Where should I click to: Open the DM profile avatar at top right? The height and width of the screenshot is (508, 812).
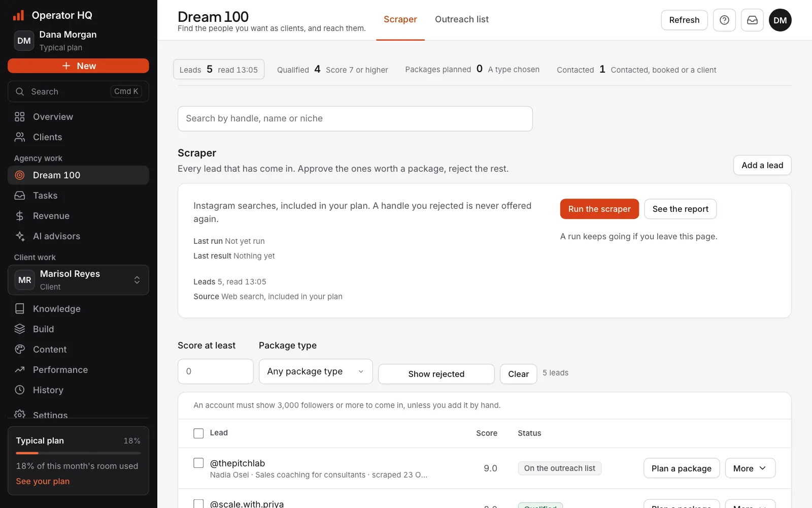click(780, 20)
